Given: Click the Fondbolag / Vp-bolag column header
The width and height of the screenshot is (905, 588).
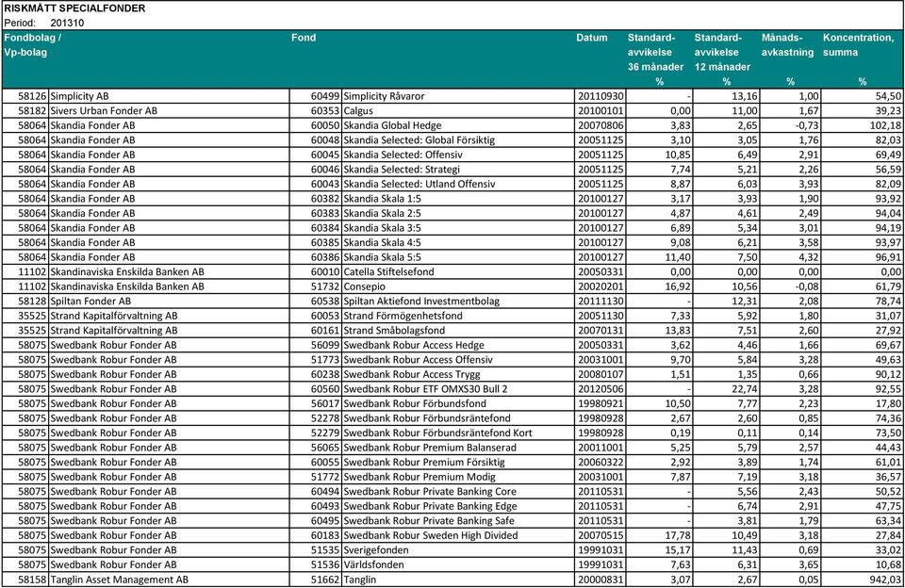Looking at the screenshot, I should pos(32,45).
